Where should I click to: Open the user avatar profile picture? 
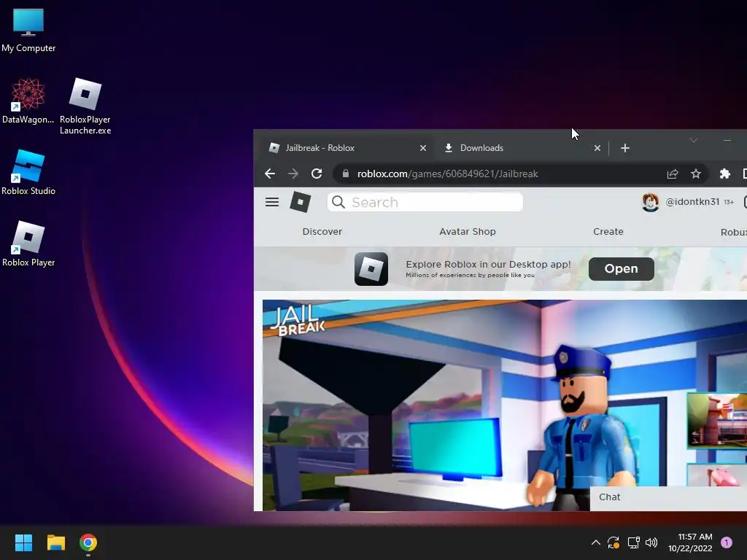tap(650, 202)
